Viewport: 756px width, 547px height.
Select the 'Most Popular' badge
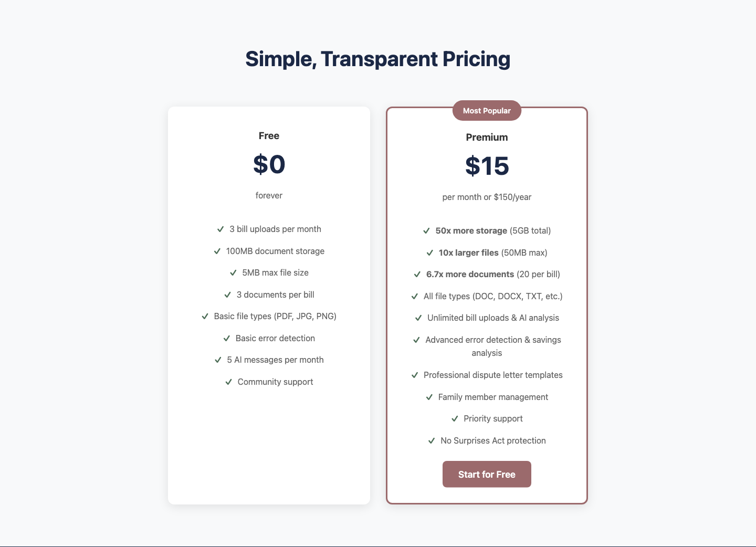point(487,110)
